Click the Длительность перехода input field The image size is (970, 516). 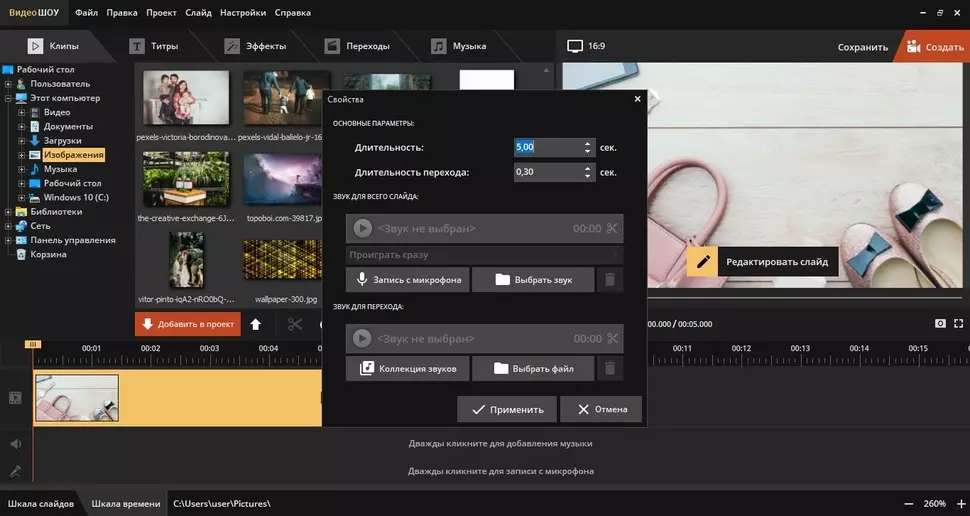coord(546,172)
